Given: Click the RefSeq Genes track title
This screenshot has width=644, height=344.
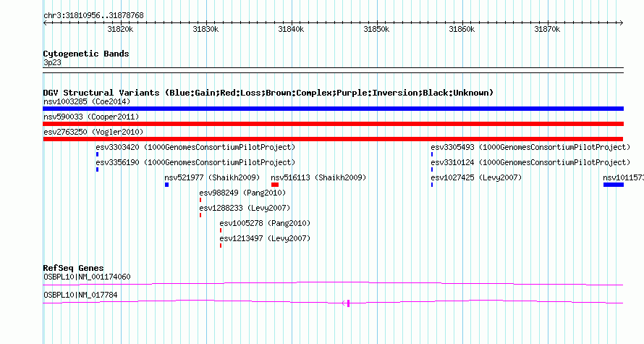Looking at the screenshot, I should 73,268.
